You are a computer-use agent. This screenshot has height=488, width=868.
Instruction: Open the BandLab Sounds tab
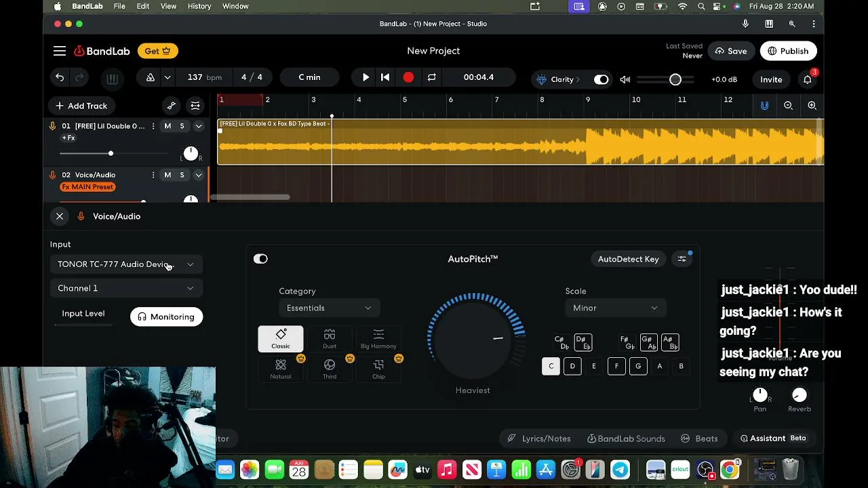pos(626,439)
